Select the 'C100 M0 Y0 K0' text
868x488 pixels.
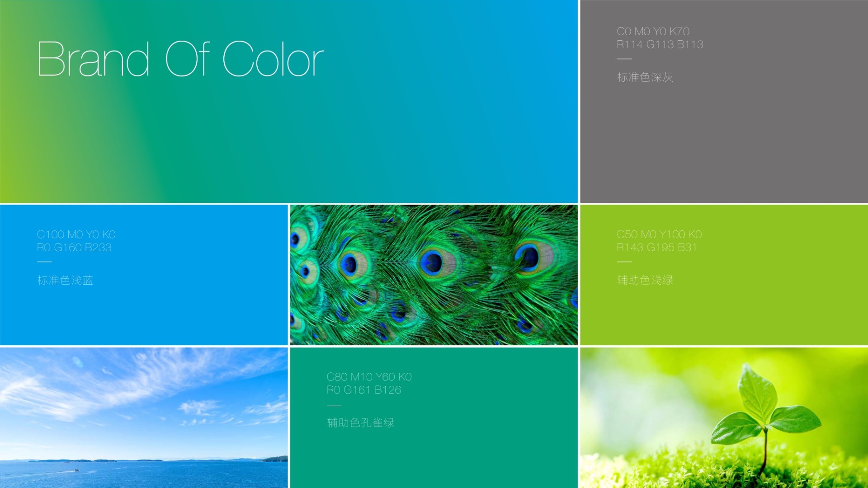pyautogui.click(x=76, y=234)
